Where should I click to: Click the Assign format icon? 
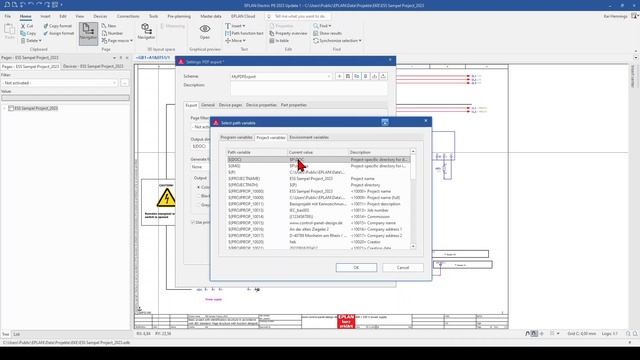tap(46, 33)
